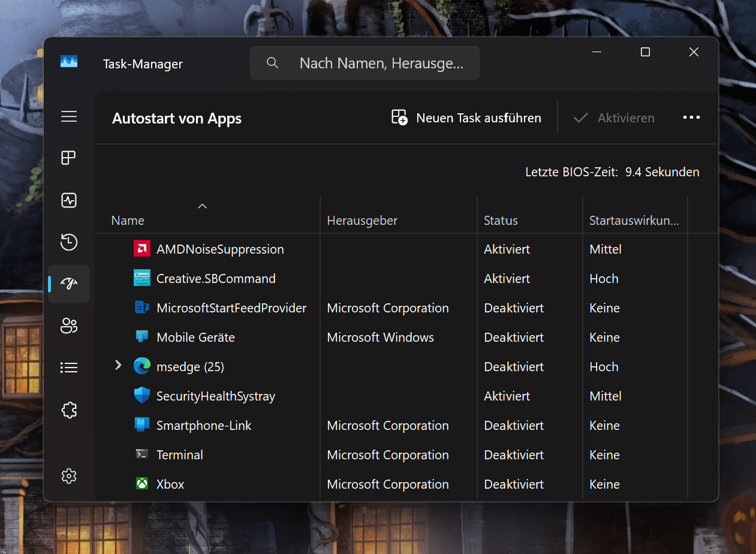Open App history clock icon
This screenshot has width=756, height=554.
pyautogui.click(x=69, y=242)
